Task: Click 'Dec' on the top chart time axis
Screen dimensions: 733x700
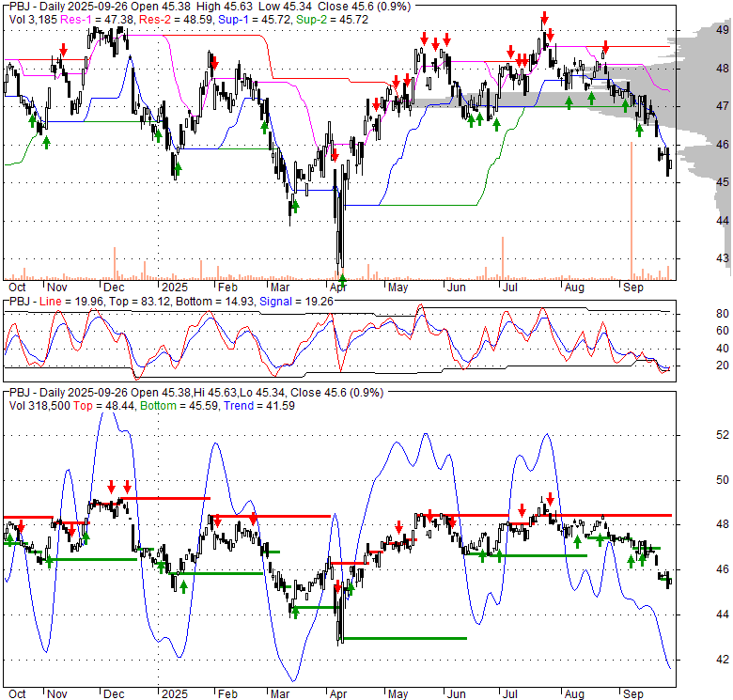Action: [114, 288]
